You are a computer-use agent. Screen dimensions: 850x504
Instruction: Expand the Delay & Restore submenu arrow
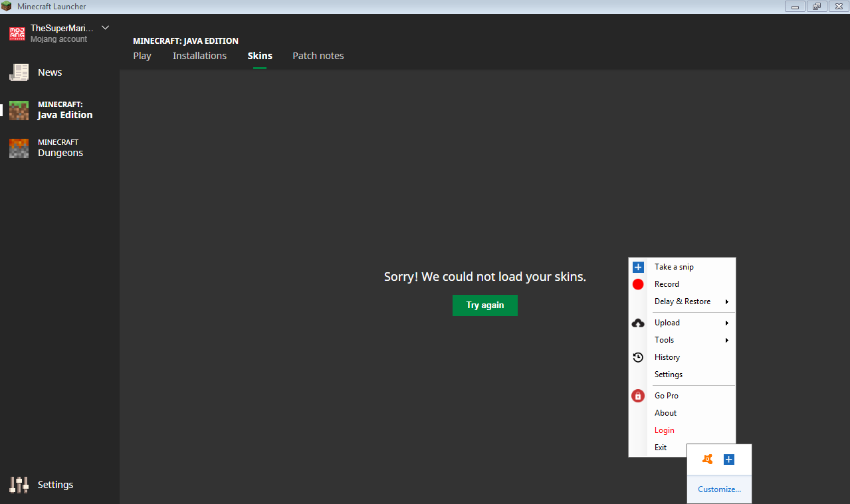(727, 301)
